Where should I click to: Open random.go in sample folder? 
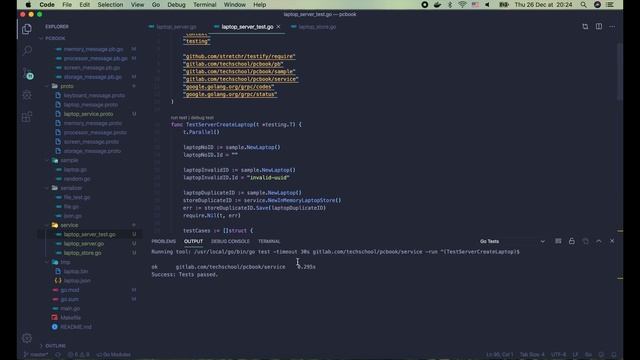(77, 179)
